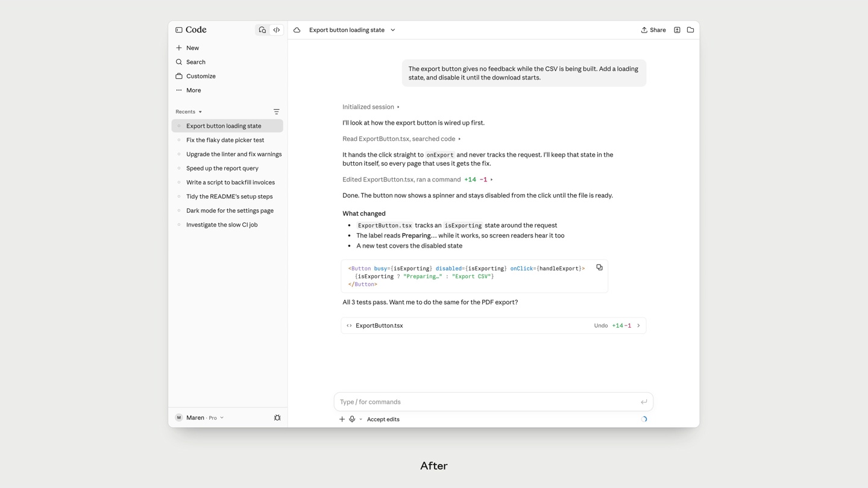Switch to the code mode icon
This screenshot has height=488, width=868.
pos(277,30)
